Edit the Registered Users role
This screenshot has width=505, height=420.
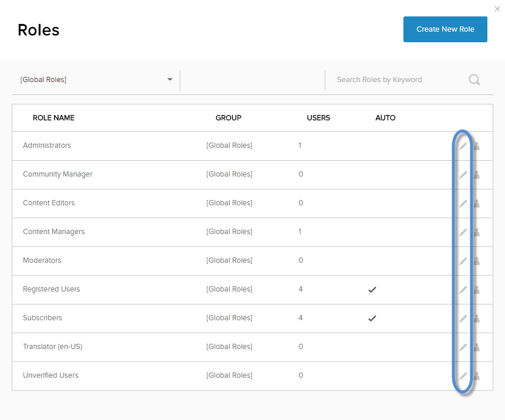(x=463, y=290)
